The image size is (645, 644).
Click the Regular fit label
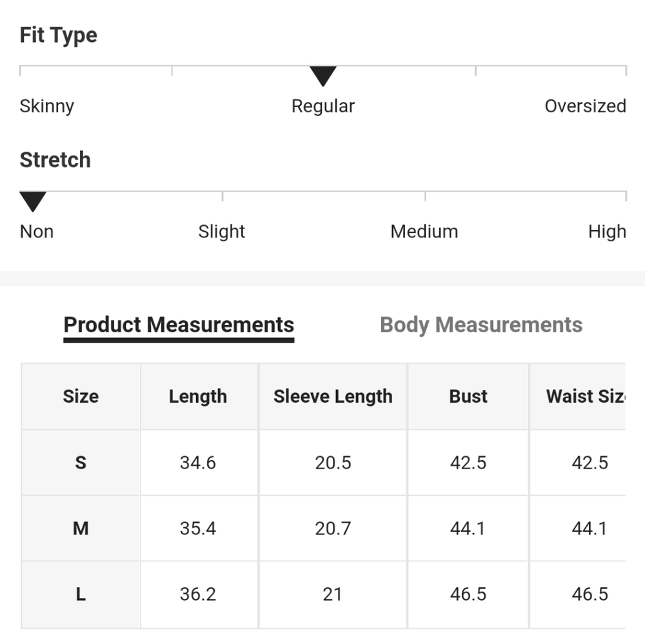point(322,106)
